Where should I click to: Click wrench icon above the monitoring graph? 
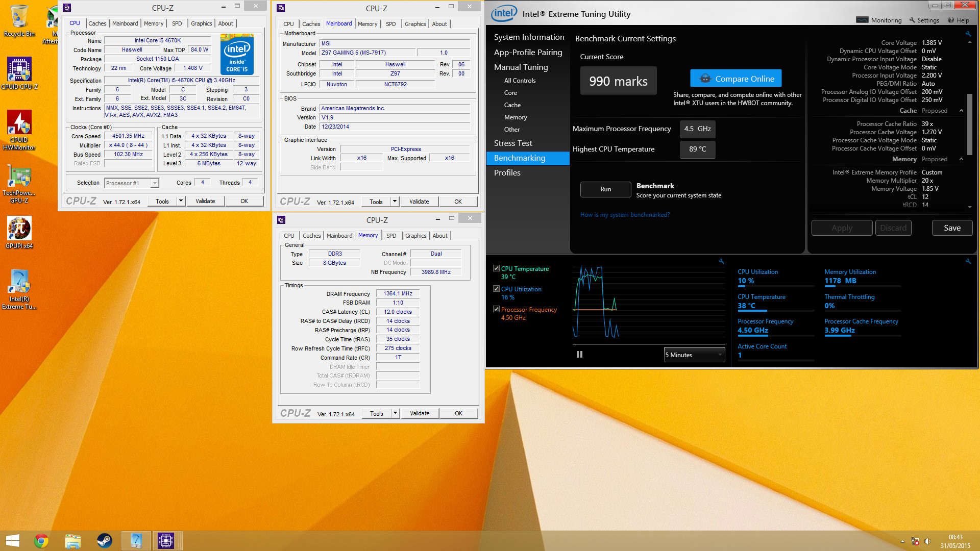click(x=721, y=261)
